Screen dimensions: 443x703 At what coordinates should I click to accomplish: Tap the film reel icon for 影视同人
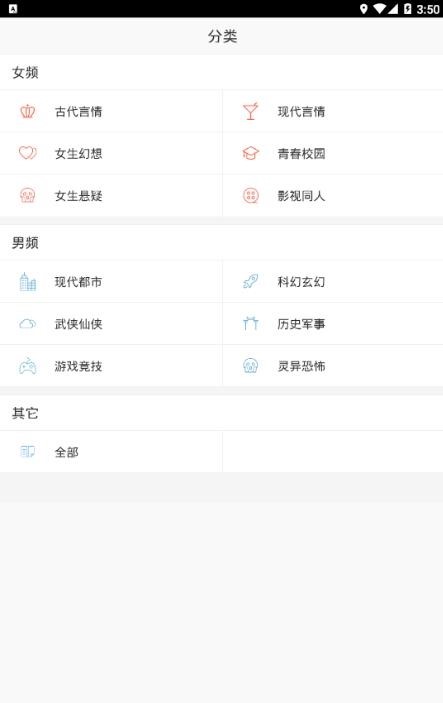(x=250, y=195)
